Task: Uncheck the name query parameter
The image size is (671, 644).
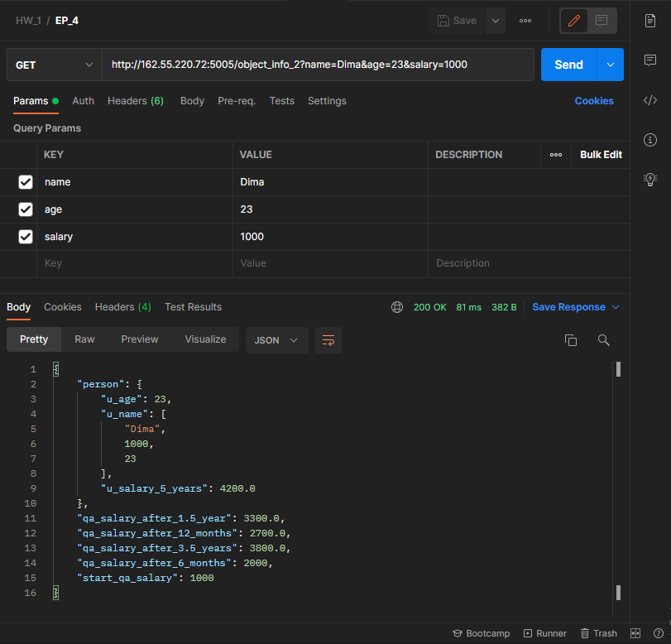Action: pos(25,181)
